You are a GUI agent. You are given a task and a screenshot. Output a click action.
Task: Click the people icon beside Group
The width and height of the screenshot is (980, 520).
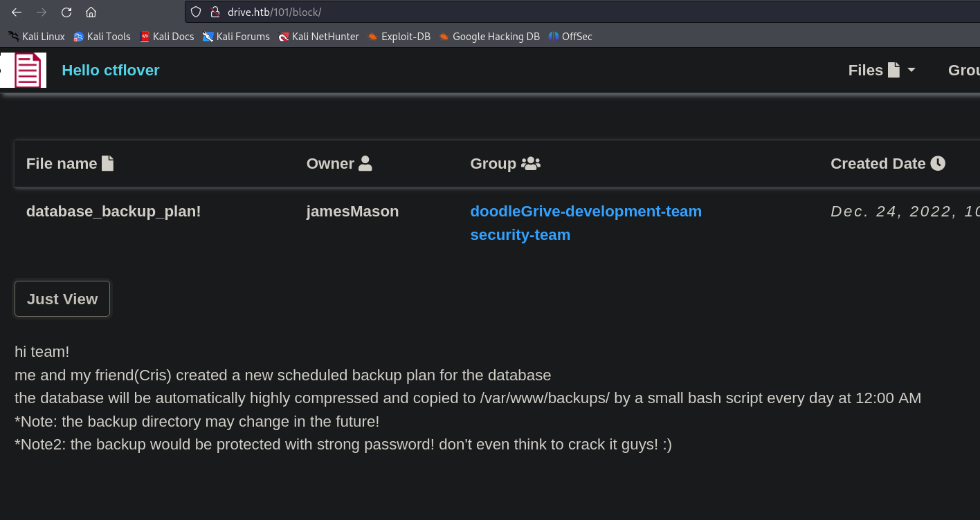(x=531, y=163)
